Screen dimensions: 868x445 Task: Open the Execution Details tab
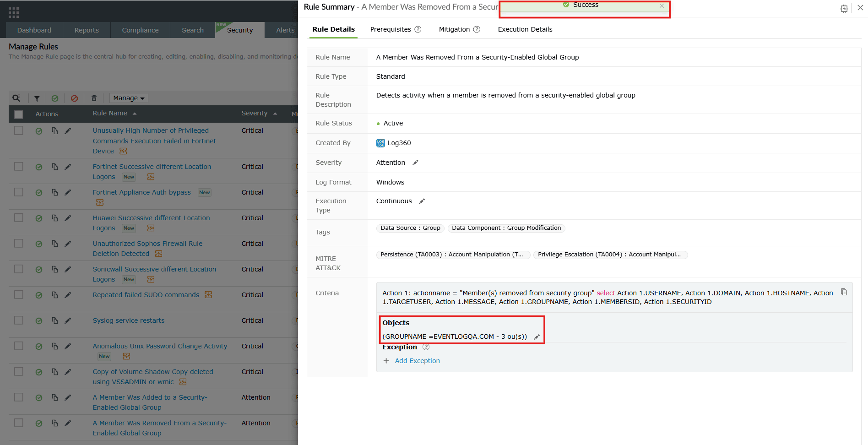[525, 29]
